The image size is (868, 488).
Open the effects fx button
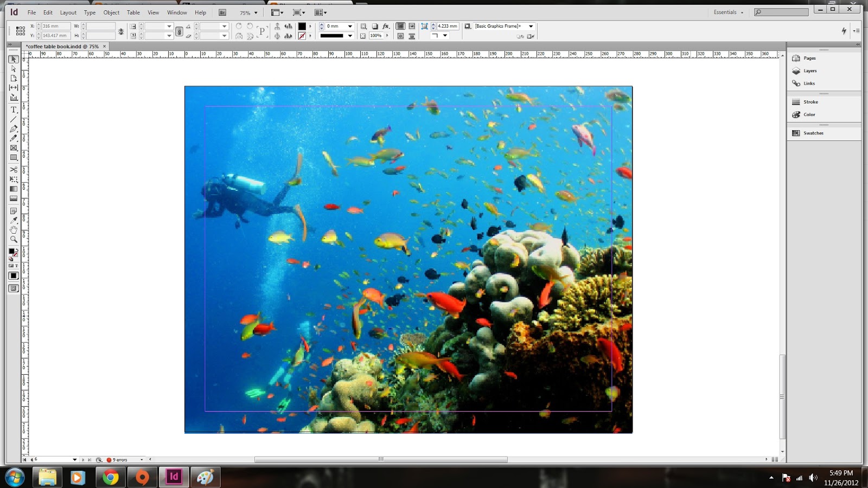(x=386, y=26)
